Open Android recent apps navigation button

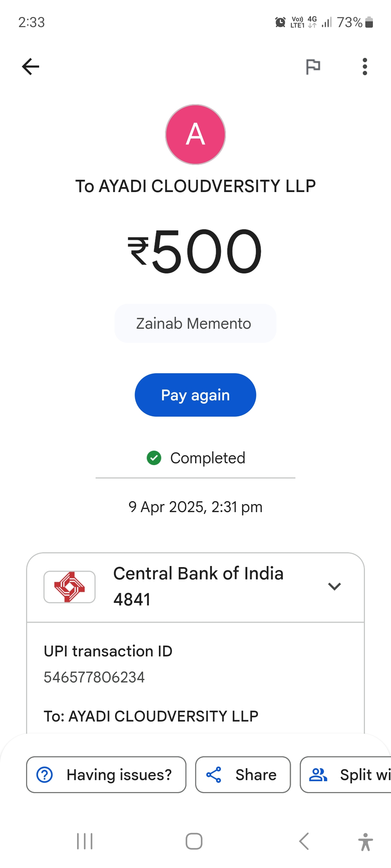(x=85, y=841)
